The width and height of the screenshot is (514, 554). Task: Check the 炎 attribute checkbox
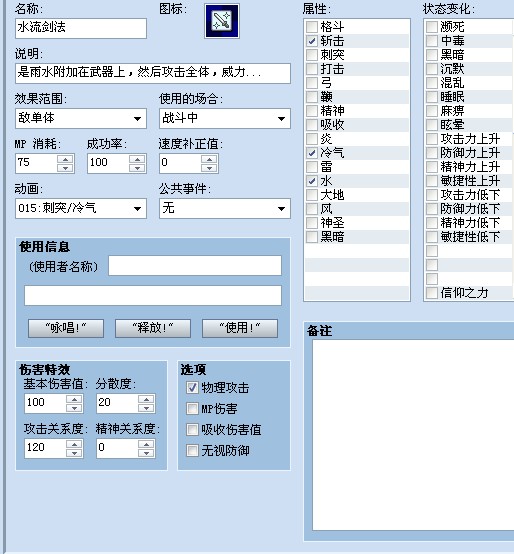[x=312, y=139]
